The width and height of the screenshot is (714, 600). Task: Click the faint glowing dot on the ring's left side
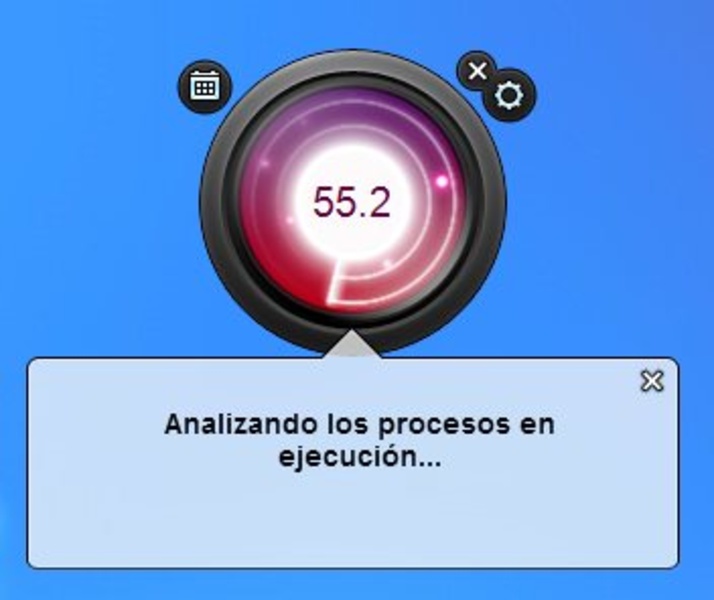click(264, 164)
